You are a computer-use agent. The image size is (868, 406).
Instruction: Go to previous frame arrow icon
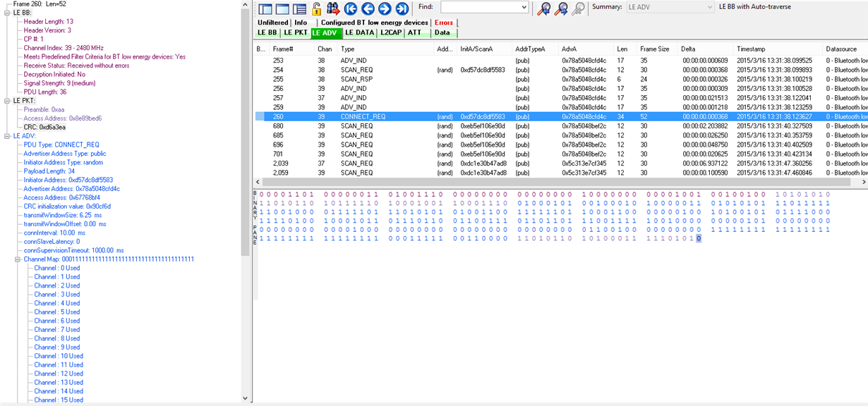368,8
